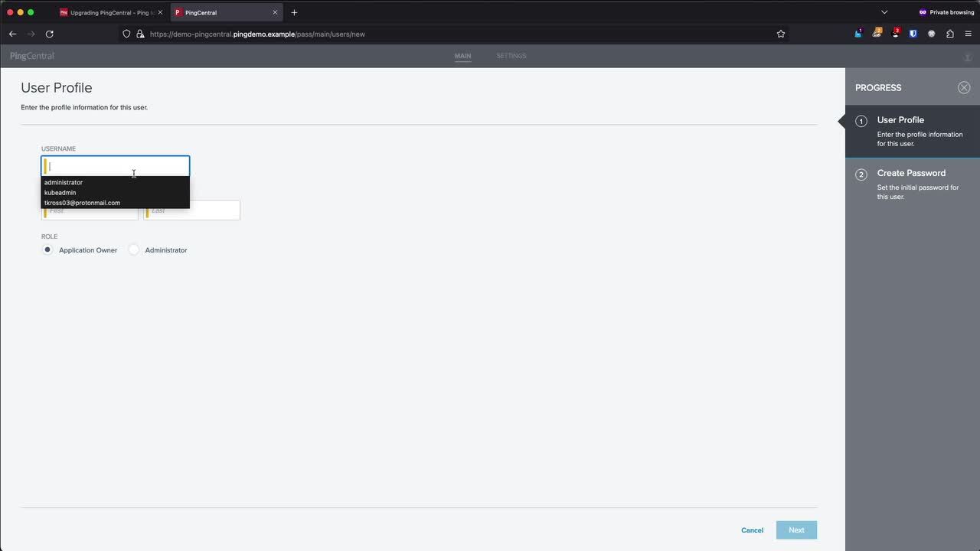Close the Progress panel with X icon
Screen dimensions: 980x551
[x=964, y=87]
